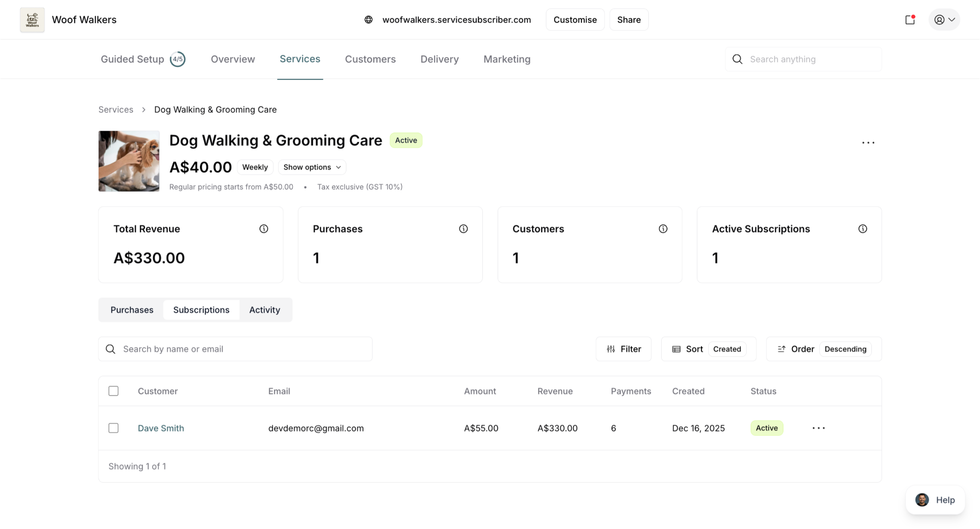This screenshot has height=529, width=980.
Task: Open the account profile dropdown
Action: [944, 20]
